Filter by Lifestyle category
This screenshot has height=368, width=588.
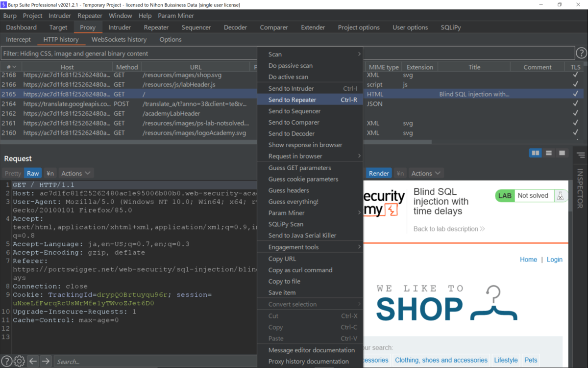506,360
